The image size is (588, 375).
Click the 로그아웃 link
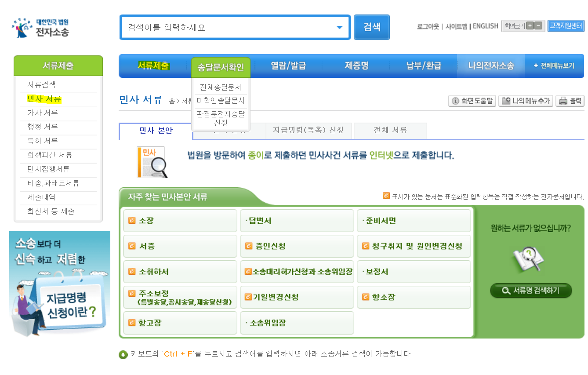pos(428,26)
